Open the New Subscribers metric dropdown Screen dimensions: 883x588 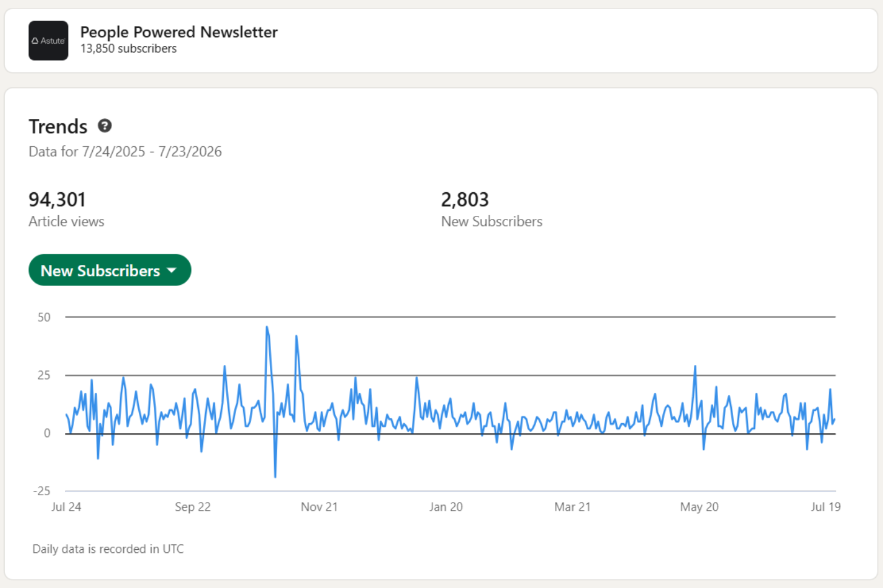click(110, 270)
